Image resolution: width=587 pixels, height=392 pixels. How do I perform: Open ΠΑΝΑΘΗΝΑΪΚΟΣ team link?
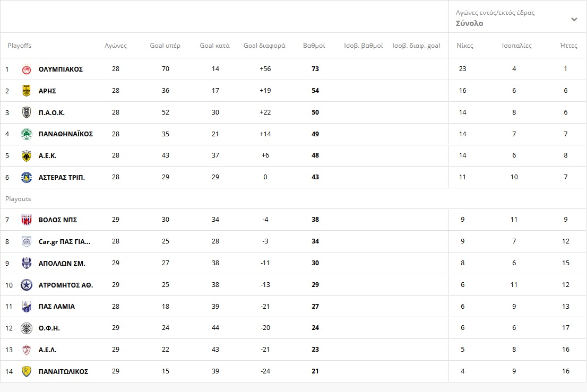[65, 134]
